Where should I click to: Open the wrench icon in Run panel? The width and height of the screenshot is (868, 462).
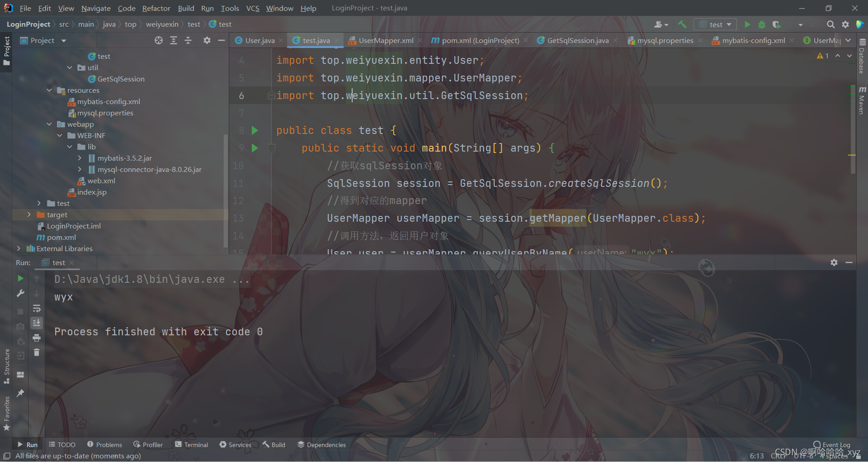pyautogui.click(x=20, y=293)
